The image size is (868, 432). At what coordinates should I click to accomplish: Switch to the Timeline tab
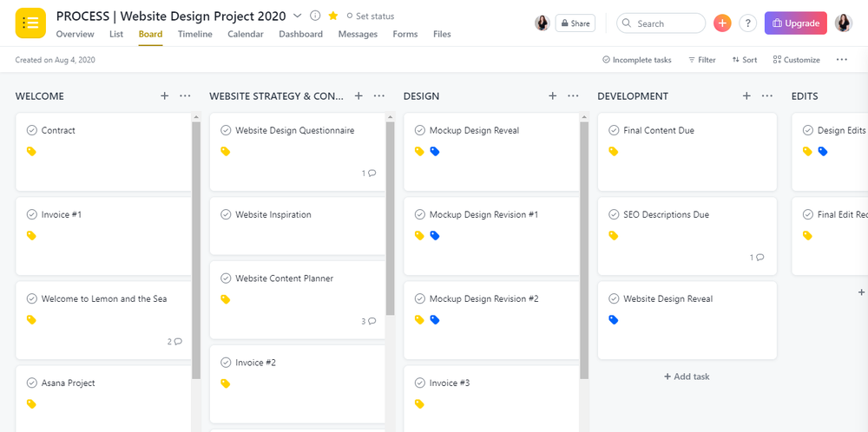(x=194, y=35)
